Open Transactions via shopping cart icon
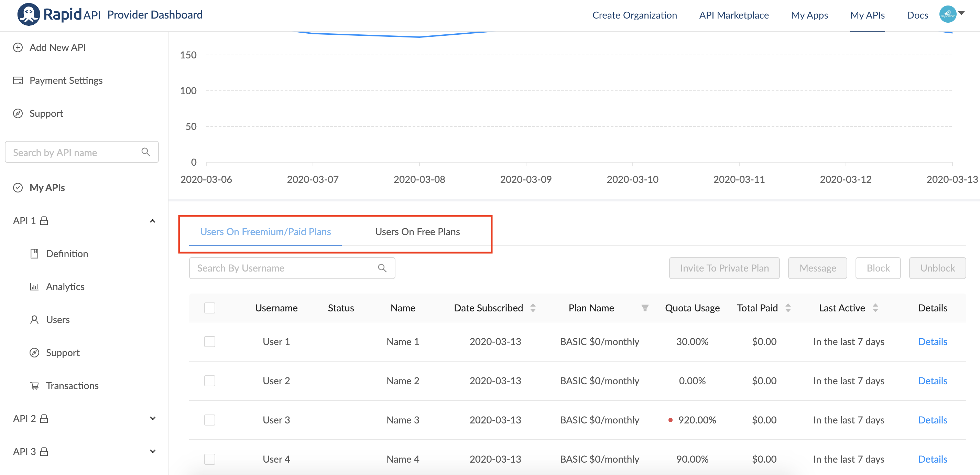Image resolution: width=980 pixels, height=475 pixels. pos(34,386)
